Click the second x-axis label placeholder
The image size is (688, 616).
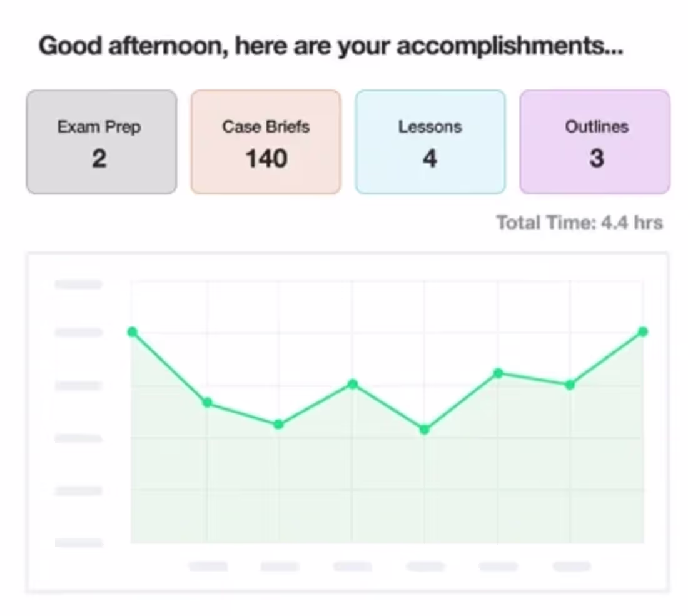coord(280,567)
